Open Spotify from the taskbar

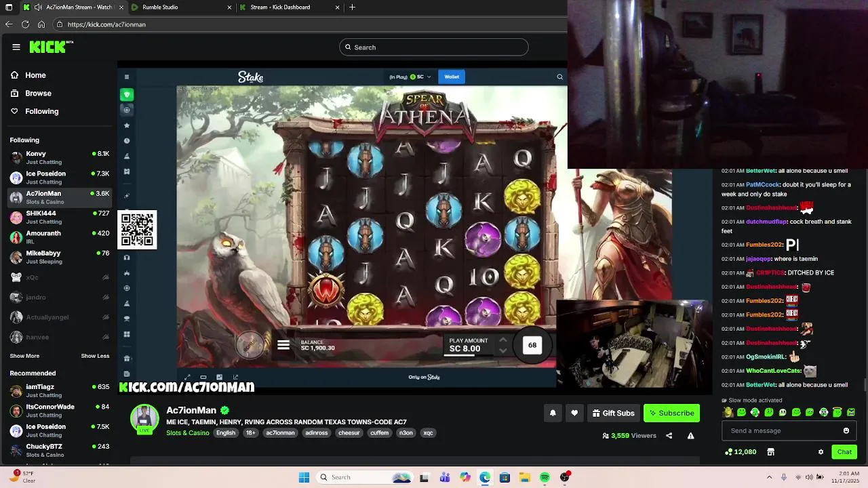(x=545, y=477)
